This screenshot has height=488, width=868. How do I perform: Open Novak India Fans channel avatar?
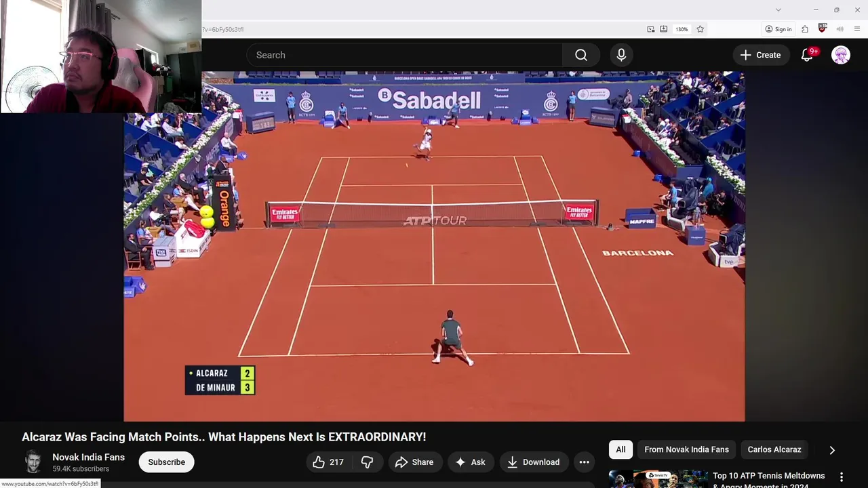[33, 462]
